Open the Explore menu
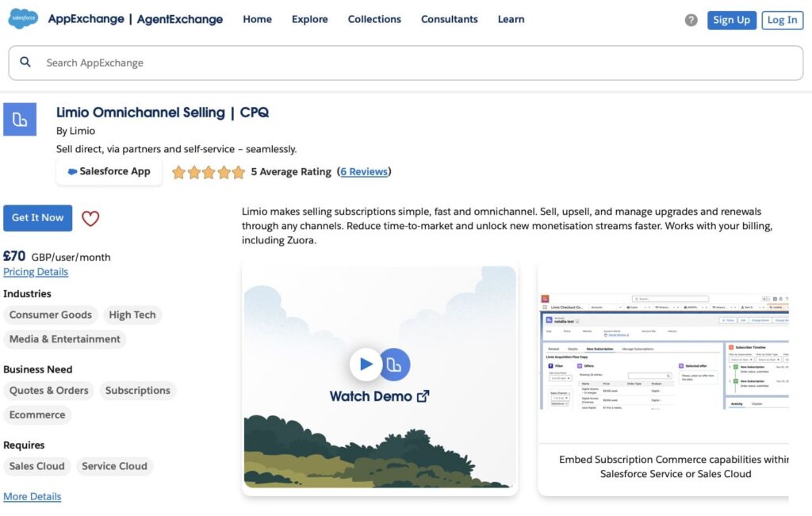812x516 pixels. (x=310, y=19)
